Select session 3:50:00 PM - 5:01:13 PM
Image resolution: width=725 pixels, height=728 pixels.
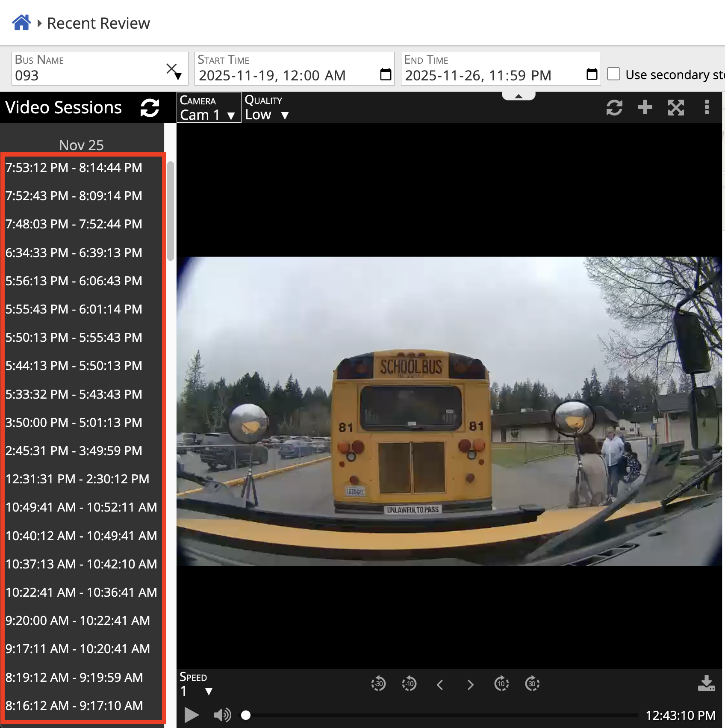click(x=74, y=422)
